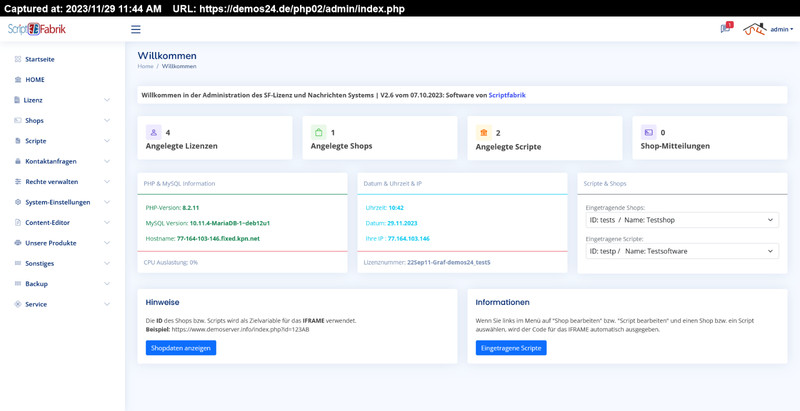
Task: Expand the Rechte verwalten chevron
Action: click(x=107, y=182)
